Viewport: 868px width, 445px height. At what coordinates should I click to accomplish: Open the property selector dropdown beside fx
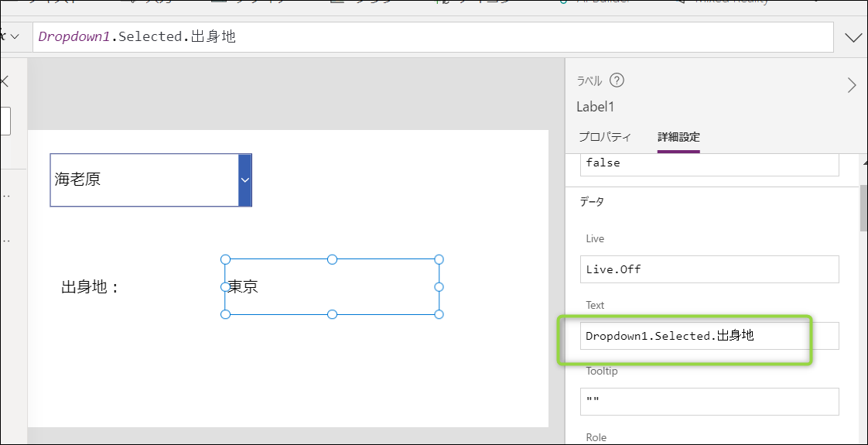(x=15, y=36)
